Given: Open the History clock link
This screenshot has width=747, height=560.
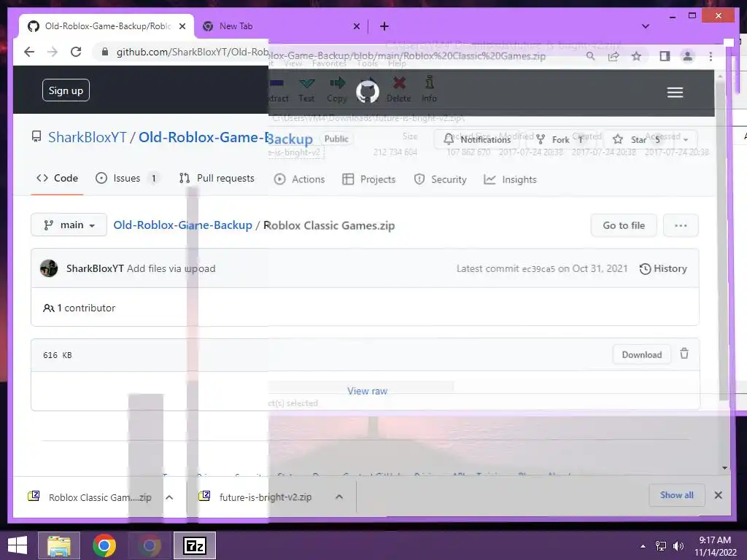Looking at the screenshot, I should [663, 268].
